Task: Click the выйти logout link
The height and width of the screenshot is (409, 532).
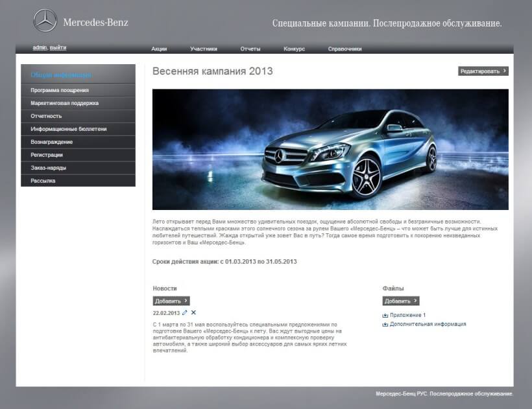Action: tap(58, 47)
